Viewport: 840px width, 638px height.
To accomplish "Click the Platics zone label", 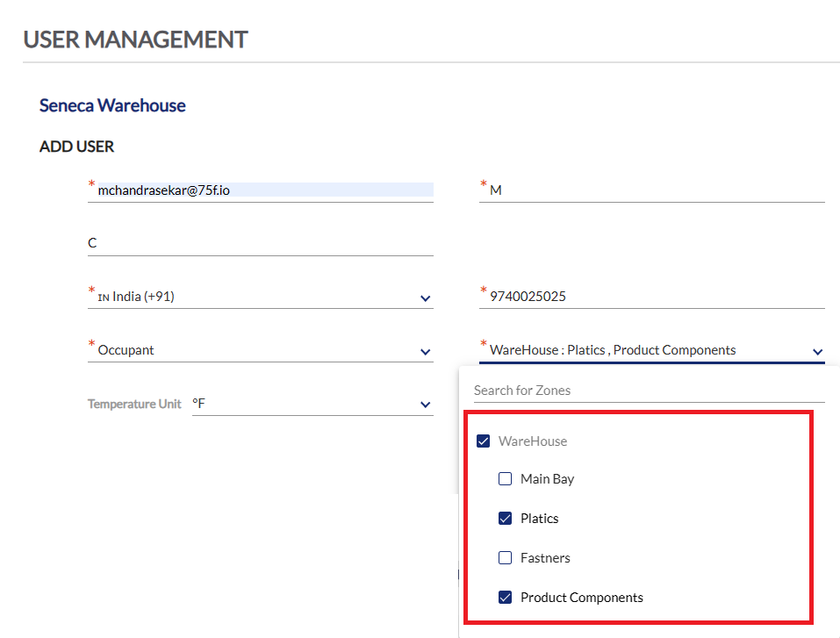I will (x=540, y=519).
